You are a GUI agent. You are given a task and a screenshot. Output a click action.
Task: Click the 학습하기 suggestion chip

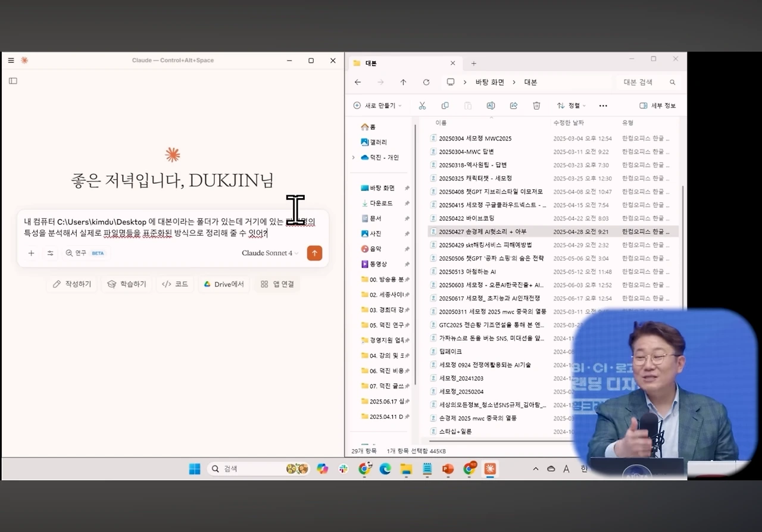click(x=127, y=284)
